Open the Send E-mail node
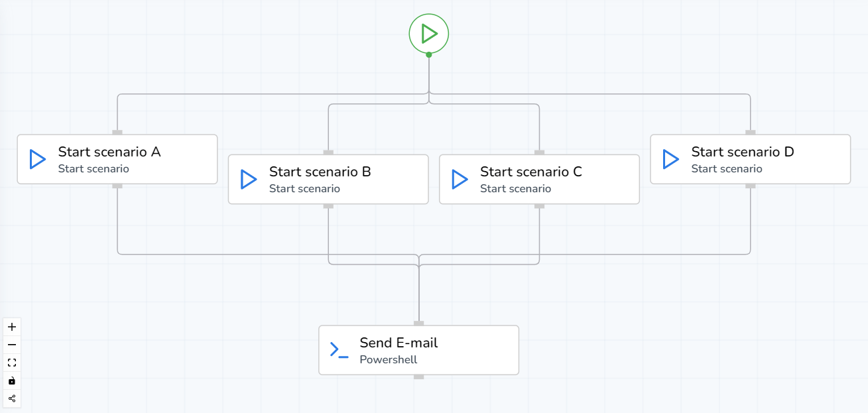 tap(418, 349)
